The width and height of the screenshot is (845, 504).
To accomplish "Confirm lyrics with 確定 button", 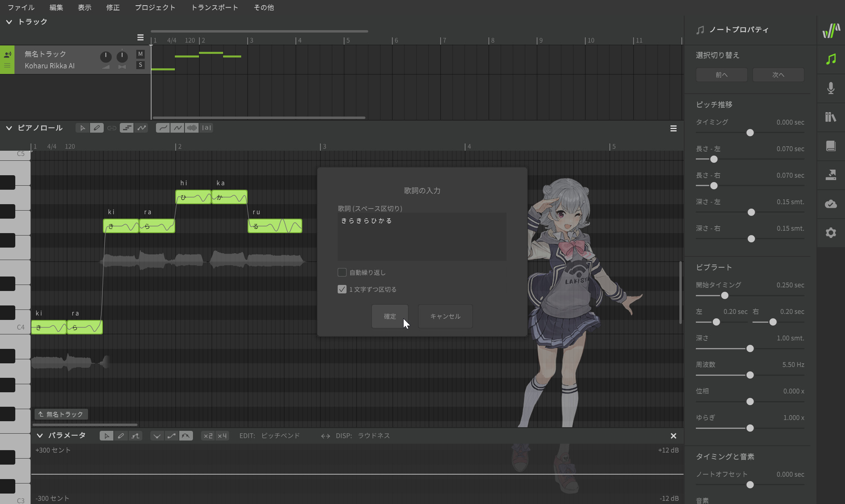I will [x=390, y=316].
